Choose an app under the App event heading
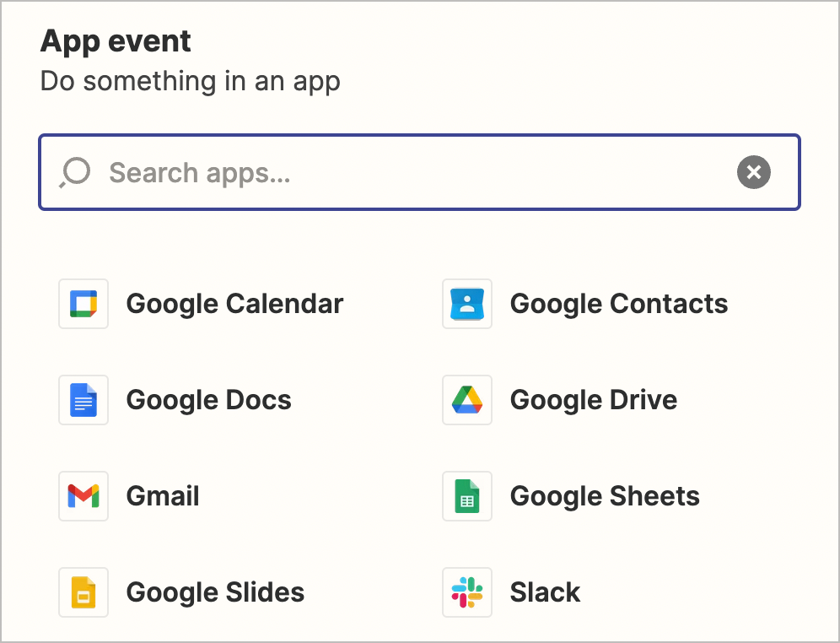 234,303
